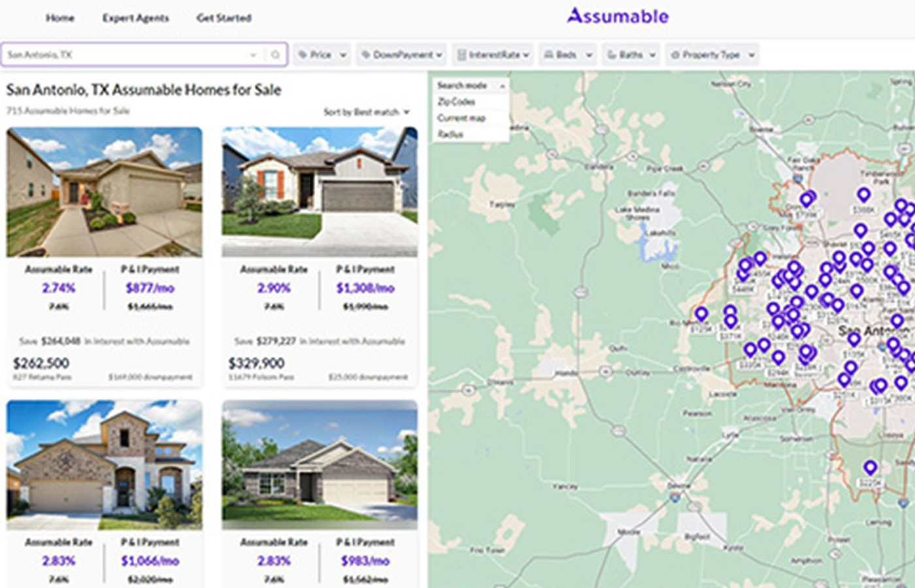Click the 2.90% assumable rate value
Screen dimensions: 915x588
point(274,288)
